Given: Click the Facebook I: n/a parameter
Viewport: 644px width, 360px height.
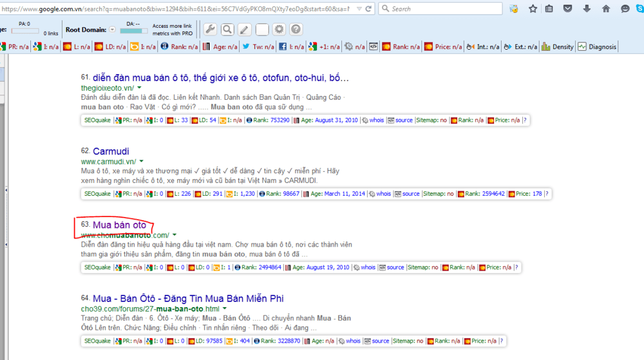Looking at the screenshot, I should click(292, 47).
